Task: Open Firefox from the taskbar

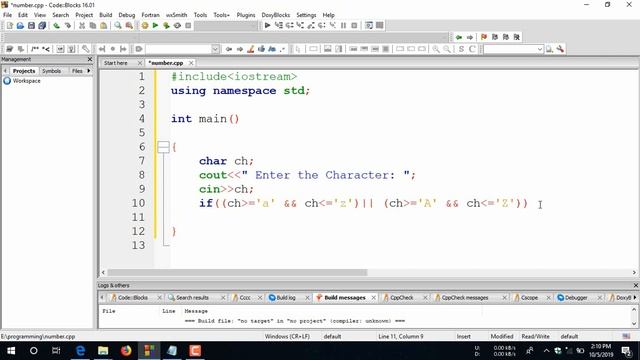Action: click(x=126, y=351)
